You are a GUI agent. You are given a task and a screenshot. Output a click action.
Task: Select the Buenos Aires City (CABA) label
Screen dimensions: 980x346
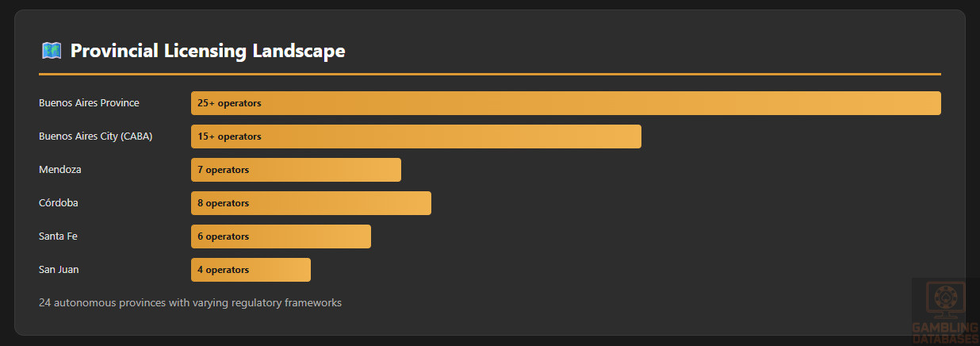[95, 136]
